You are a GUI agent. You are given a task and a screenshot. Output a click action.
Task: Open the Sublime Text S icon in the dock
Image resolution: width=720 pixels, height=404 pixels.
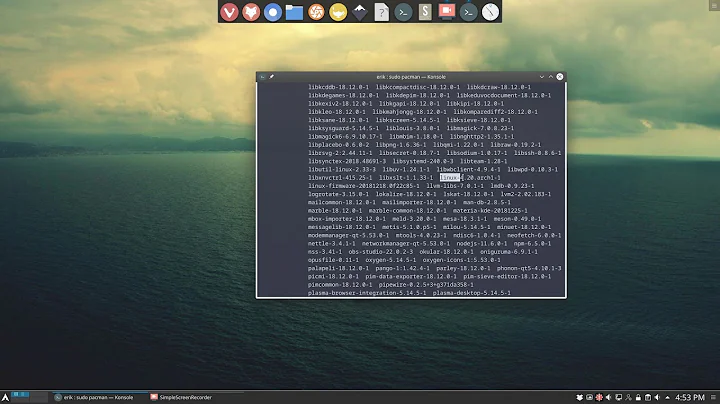[425, 12]
